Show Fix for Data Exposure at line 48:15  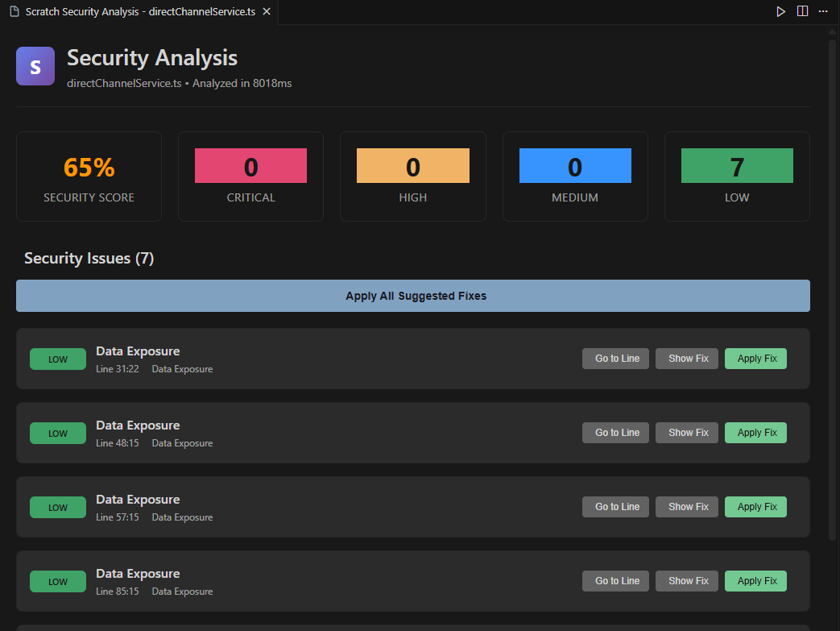pyautogui.click(x=686, y=432)
